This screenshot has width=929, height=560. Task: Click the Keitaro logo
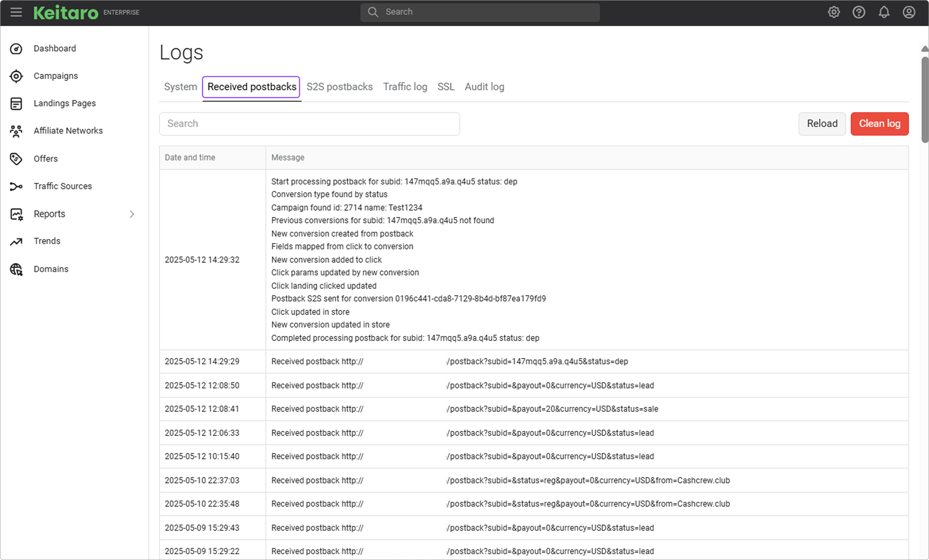66,12
